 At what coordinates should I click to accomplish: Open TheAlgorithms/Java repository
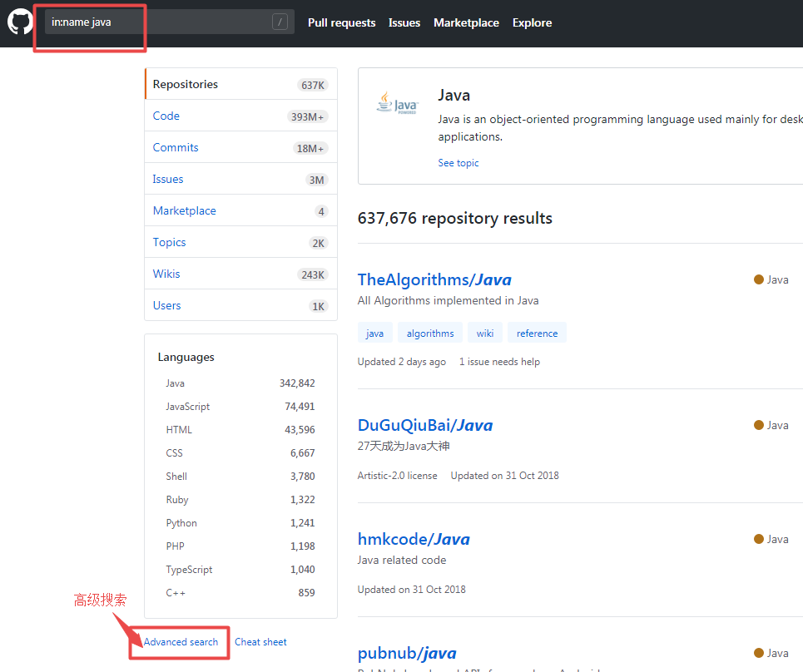point(434,279)
